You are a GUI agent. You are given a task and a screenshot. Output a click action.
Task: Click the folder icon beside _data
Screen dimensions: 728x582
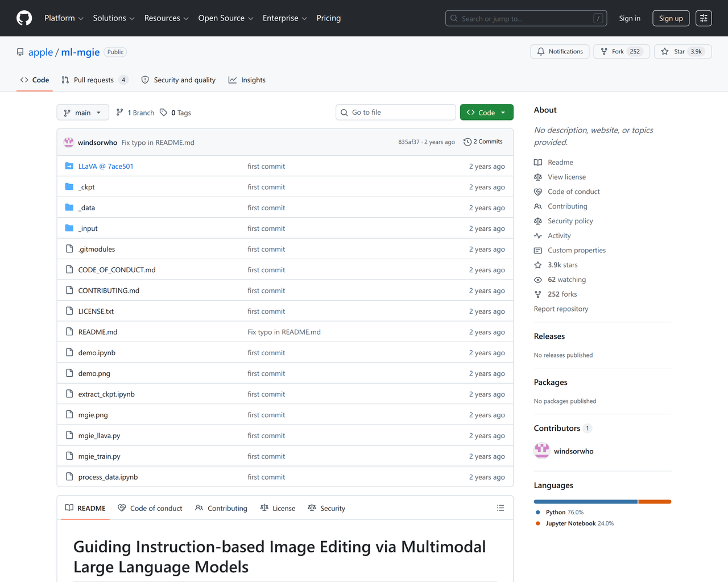[69, 207]
